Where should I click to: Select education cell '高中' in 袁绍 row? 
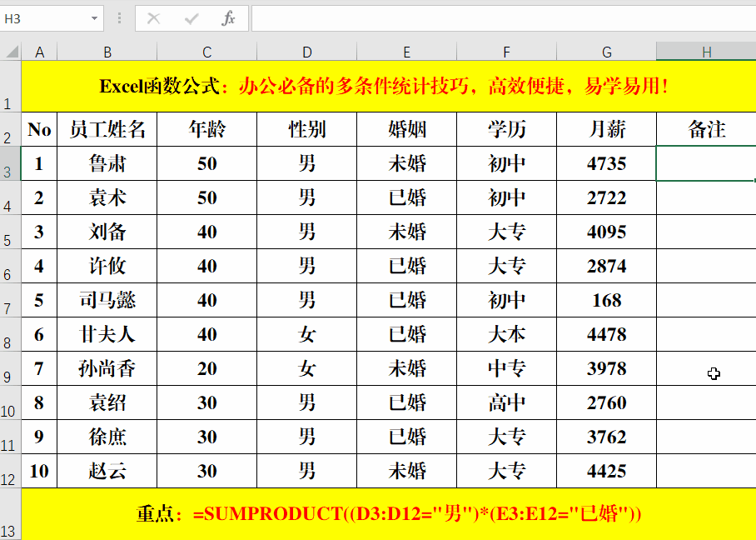coord(506,402)
